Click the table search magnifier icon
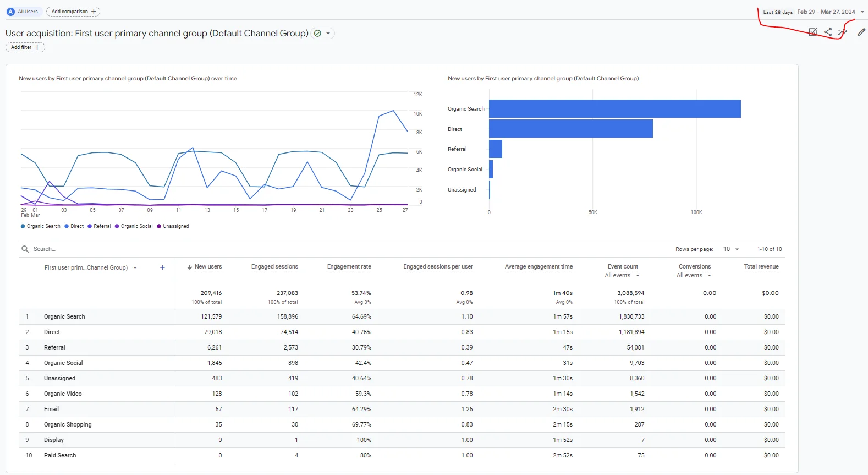868x475 pixels. point(25,249)
